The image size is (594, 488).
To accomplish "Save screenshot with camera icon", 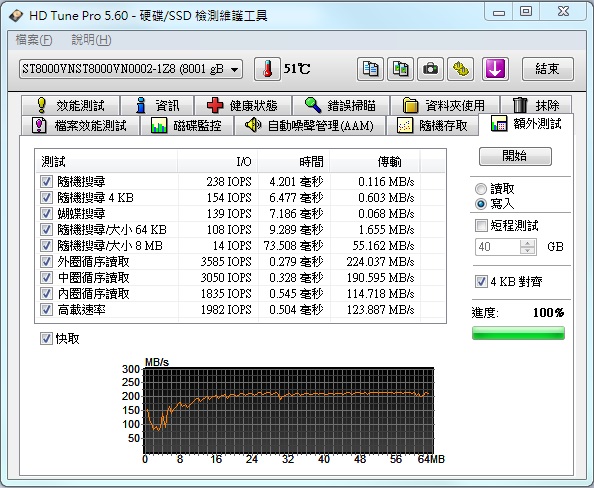I will pos(430,69).
